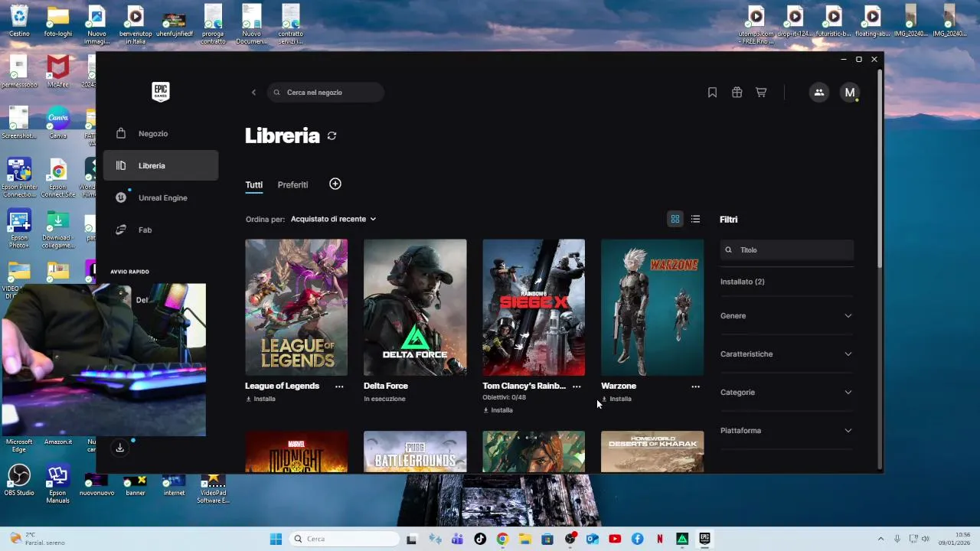Click In esecuzione under Delta Force

click(x=384, y=399)
